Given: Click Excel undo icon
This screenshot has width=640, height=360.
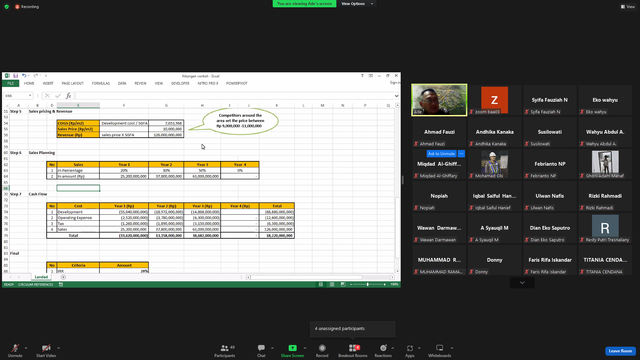Looking at the screenshot, I should click(24, 76).
